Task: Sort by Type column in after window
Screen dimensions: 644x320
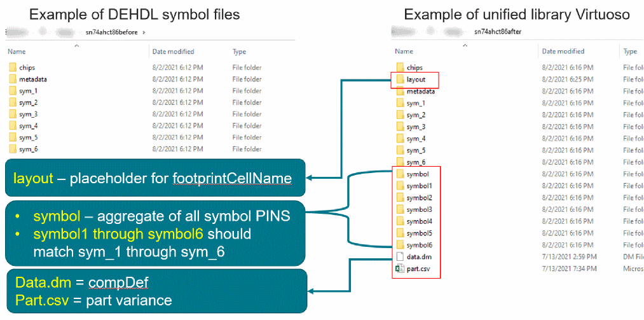Action: 630,52
